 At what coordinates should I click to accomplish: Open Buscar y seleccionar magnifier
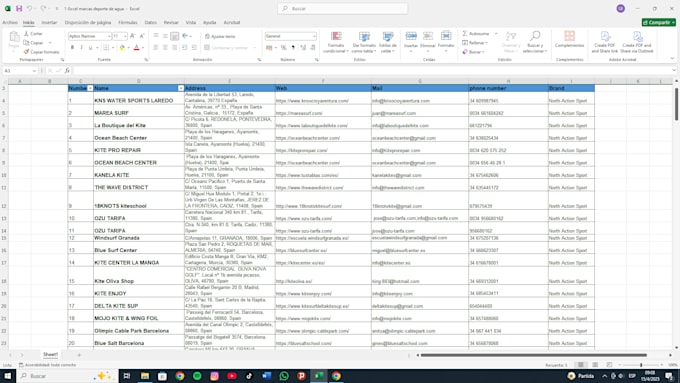[x=535, y=36]
